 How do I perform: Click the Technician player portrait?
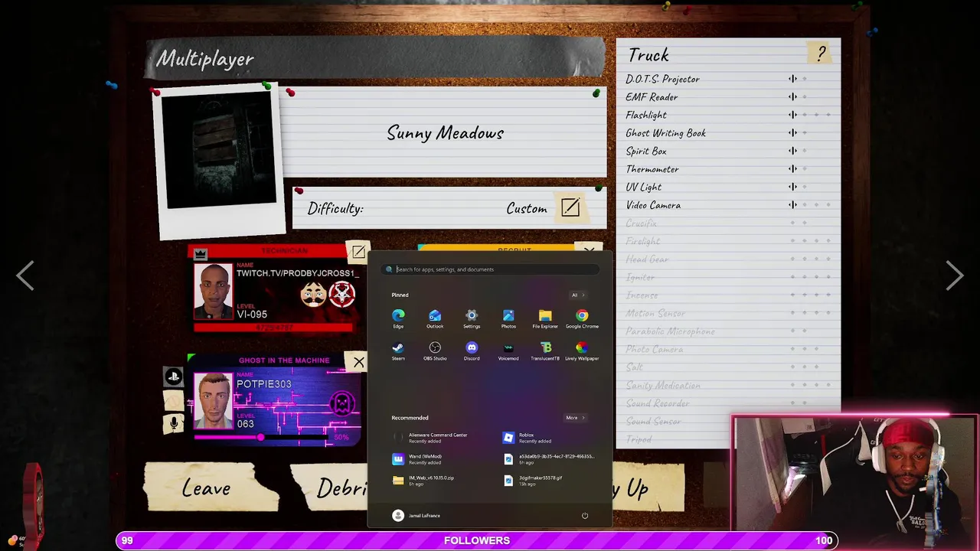pos(213,291)
